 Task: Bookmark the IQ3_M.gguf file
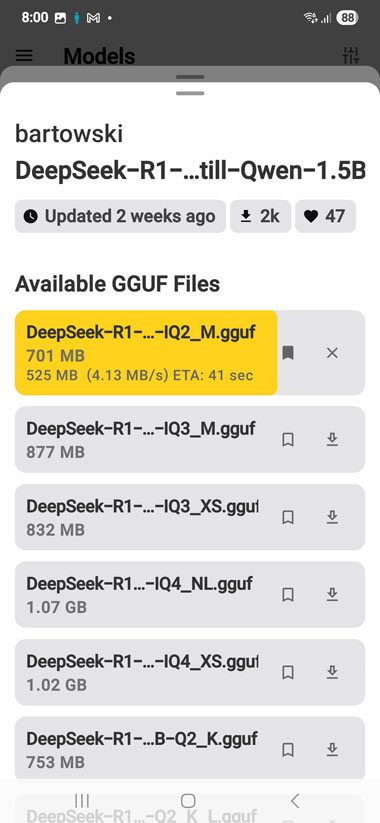[x=288, y=440]
